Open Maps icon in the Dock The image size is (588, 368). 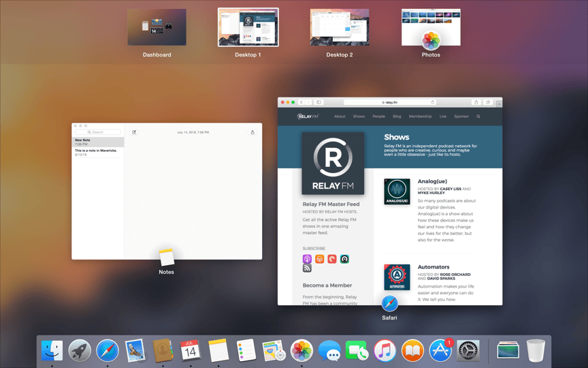point(274,351)
